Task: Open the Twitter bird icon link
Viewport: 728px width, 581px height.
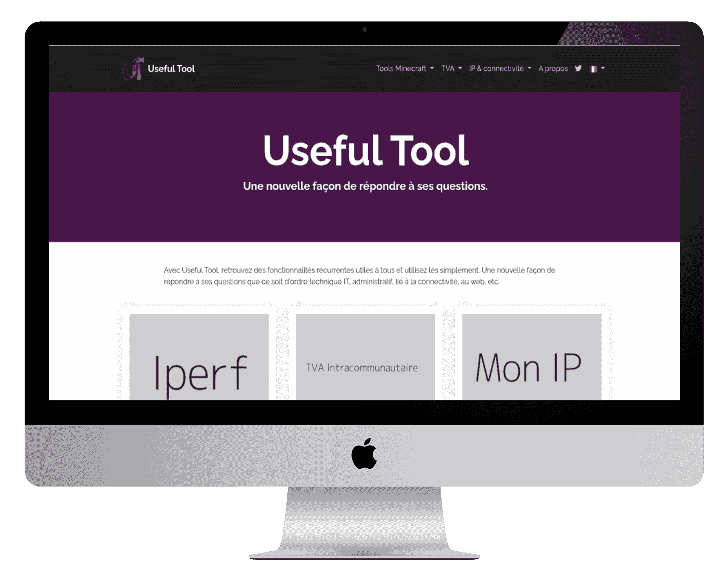Action: pyautogui.click(x=578, y=68)
